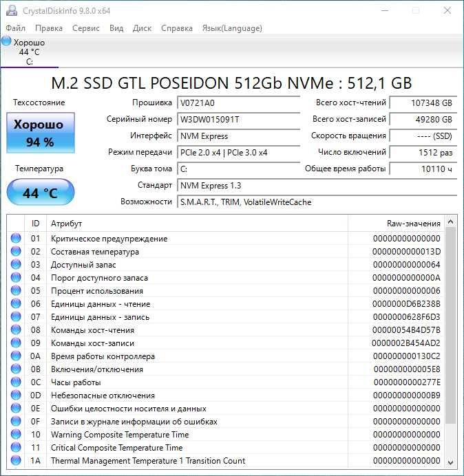Select the Время работы контроллера row

226,356
